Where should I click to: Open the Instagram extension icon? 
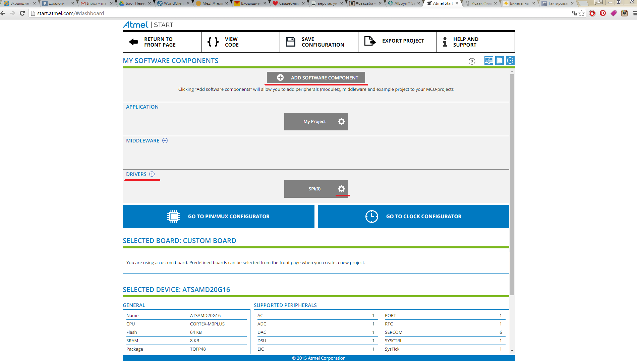624,13
